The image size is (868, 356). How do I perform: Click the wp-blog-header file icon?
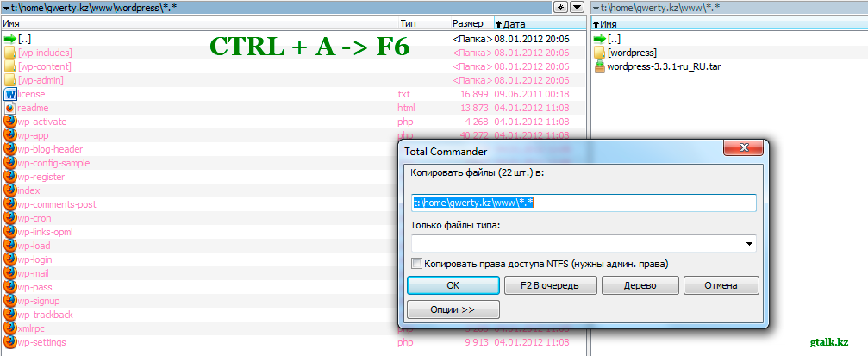pyautogui.click(x=10, y=149)
